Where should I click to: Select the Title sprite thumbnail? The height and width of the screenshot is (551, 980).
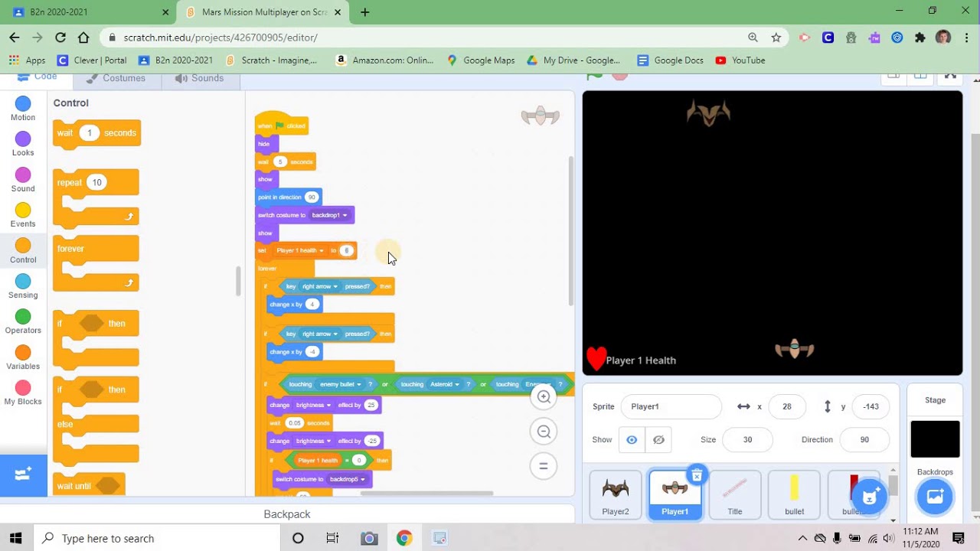(x=735, y=495)
